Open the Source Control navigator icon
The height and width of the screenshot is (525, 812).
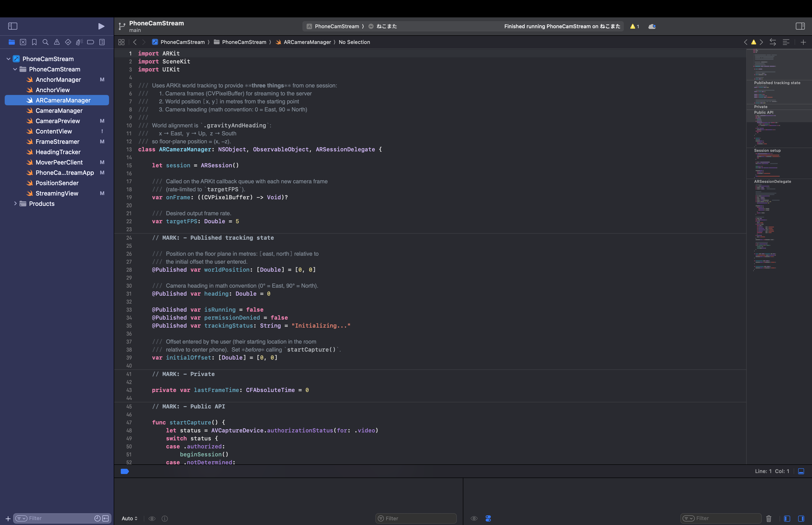(x=23, y=42)
